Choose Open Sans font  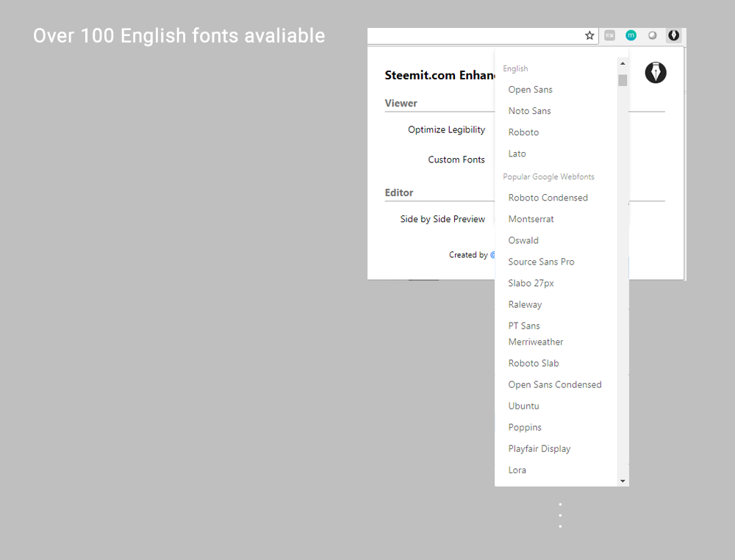pos(530,90)
